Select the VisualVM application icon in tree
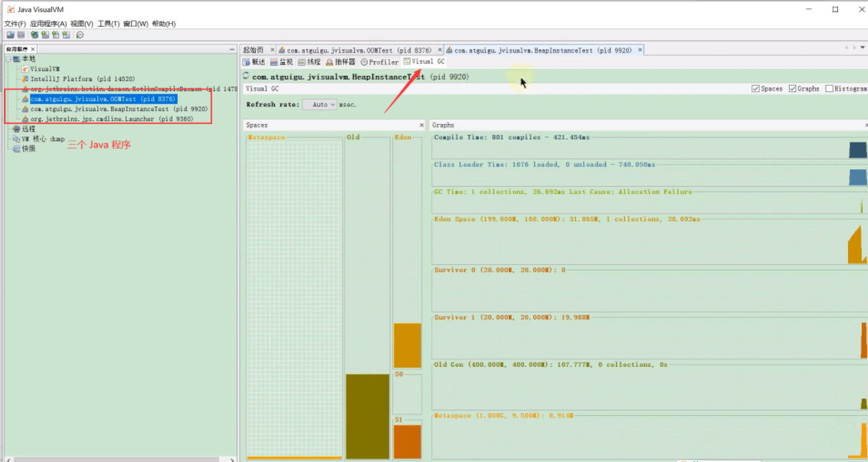The width and height of the screenshot is (868, 462). pos(25,69)
